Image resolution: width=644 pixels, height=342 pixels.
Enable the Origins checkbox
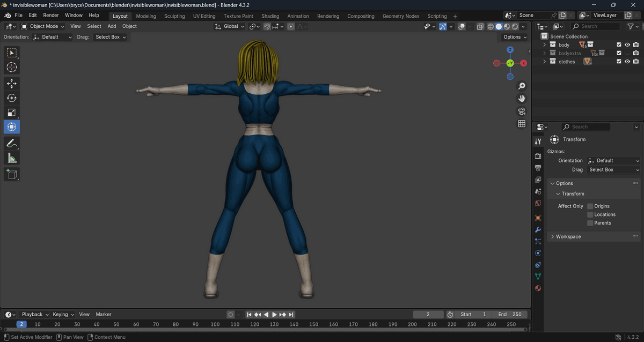(x=590, y=206)
